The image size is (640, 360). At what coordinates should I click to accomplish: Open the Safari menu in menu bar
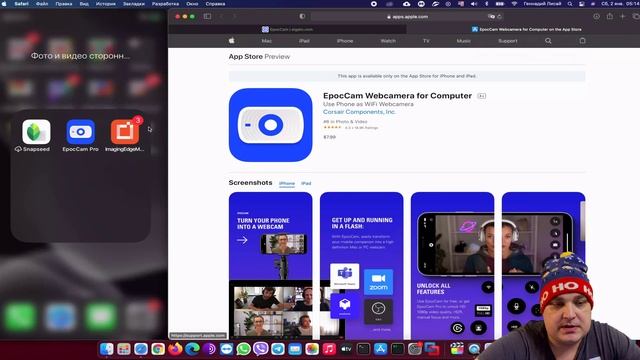[x=22, y=4]
